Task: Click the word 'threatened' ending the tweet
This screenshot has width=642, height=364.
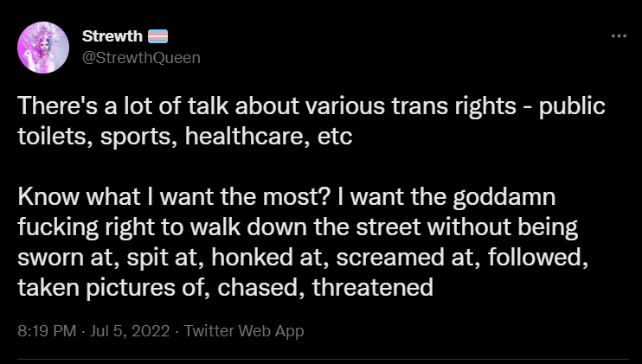Action: point(373,287)
